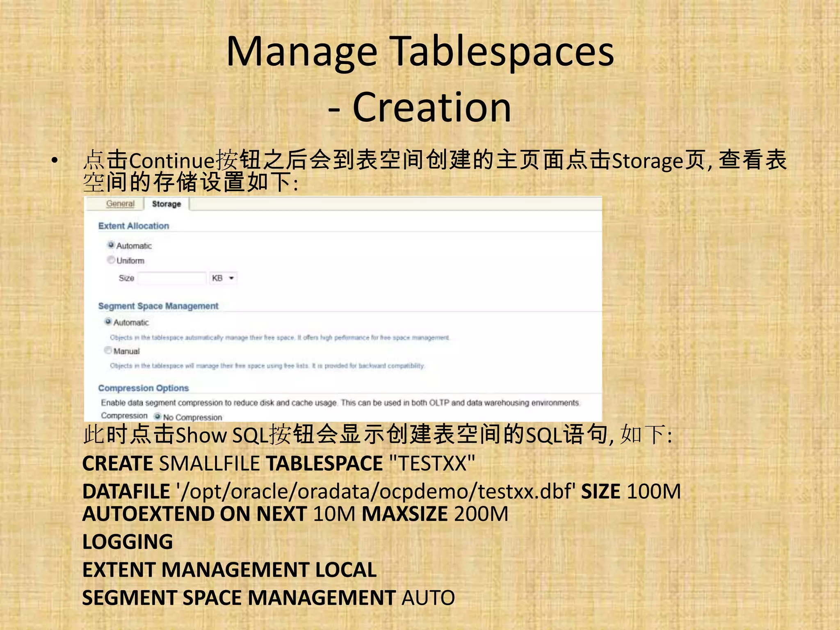
Task: Click the Extent Allocation section heading
Action: tap(134, 226)
